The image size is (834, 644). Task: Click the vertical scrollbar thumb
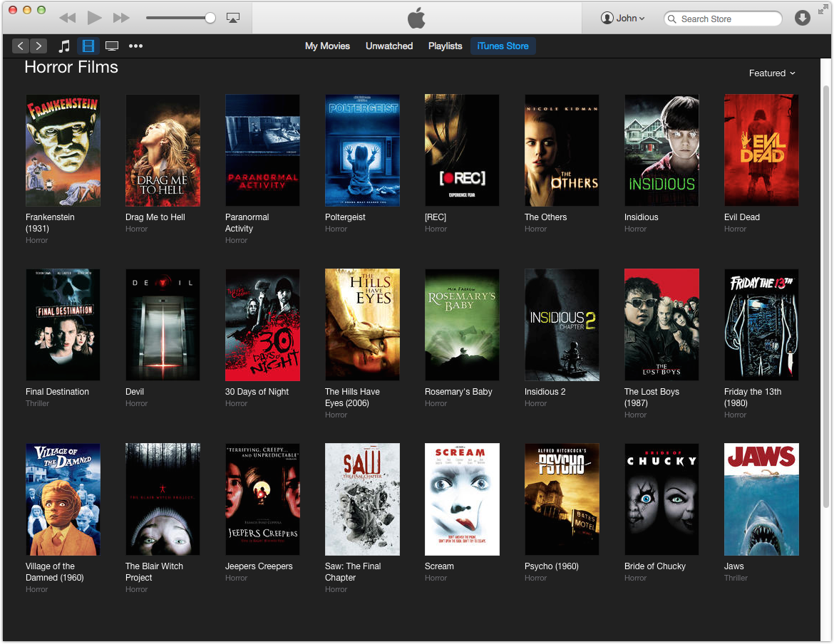click(825, 296)
